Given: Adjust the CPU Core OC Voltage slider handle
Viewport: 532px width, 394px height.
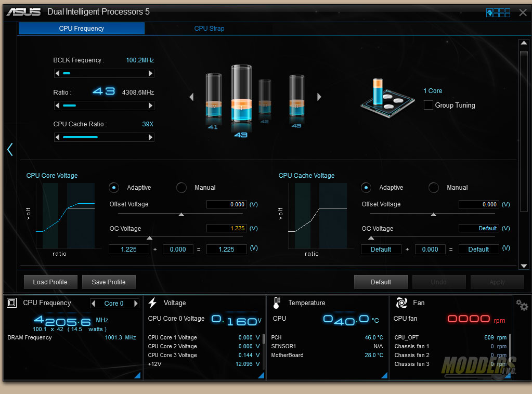Looking at the screenshot, I should pyautogui.click(x=149, y=238).
